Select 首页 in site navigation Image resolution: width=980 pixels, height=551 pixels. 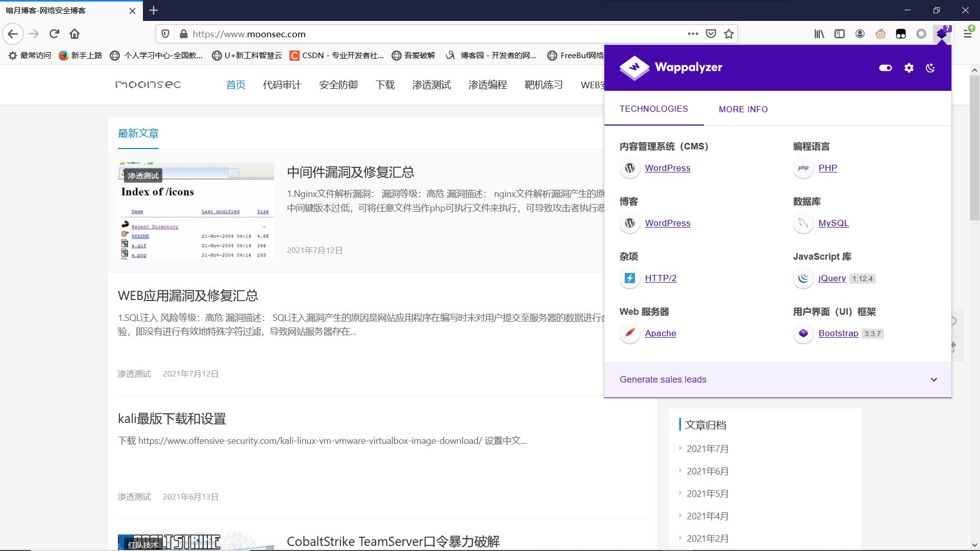coord(236,85)
